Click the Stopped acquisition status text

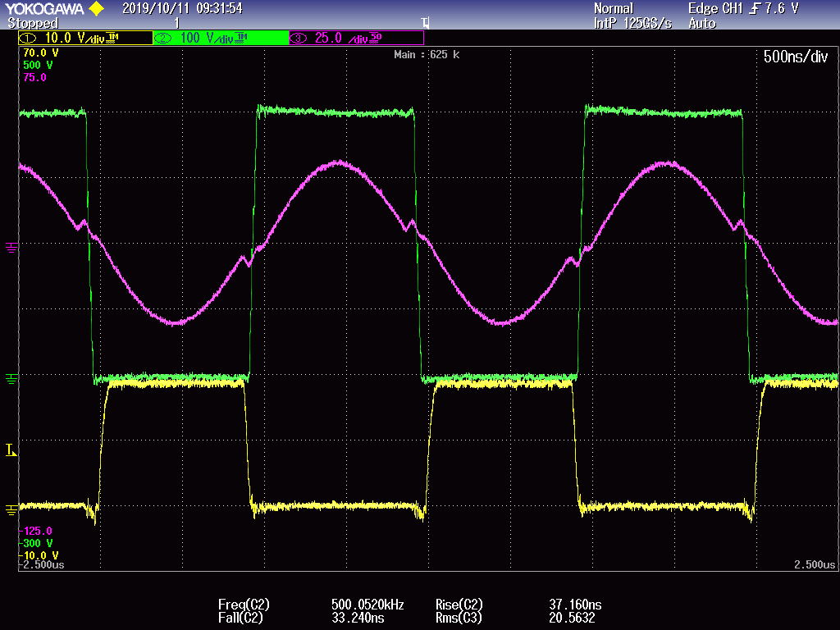click(32, 24)
